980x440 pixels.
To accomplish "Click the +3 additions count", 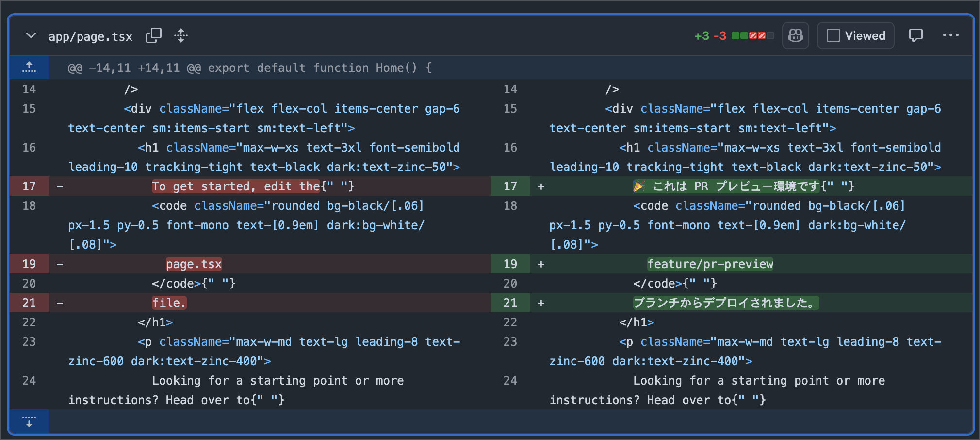I will tap(702, 36).
